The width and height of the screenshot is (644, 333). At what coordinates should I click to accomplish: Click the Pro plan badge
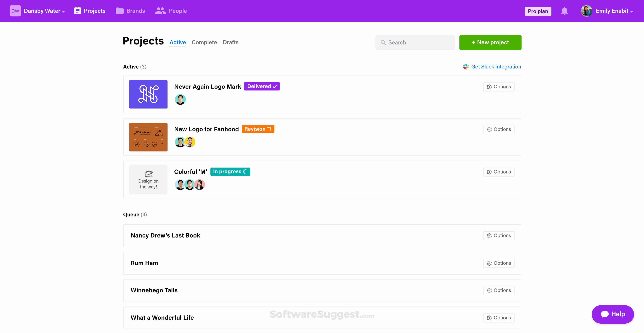(x=538, y=11)
